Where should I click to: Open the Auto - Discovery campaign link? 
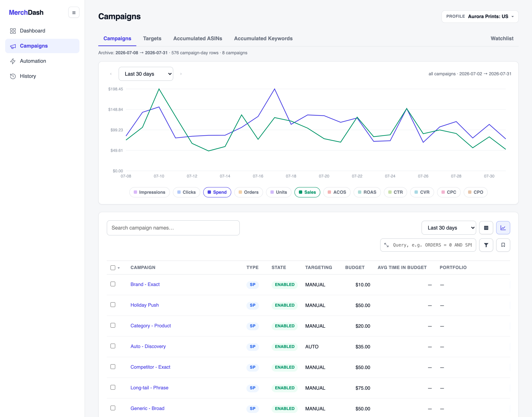click(x=148, y=346)
